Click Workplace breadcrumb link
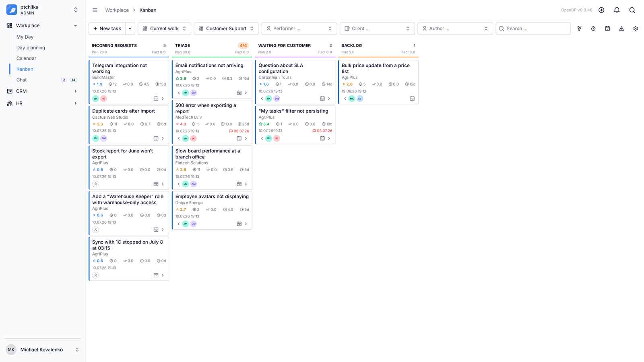This screenshot has height=362, width=644. [117, 10]
